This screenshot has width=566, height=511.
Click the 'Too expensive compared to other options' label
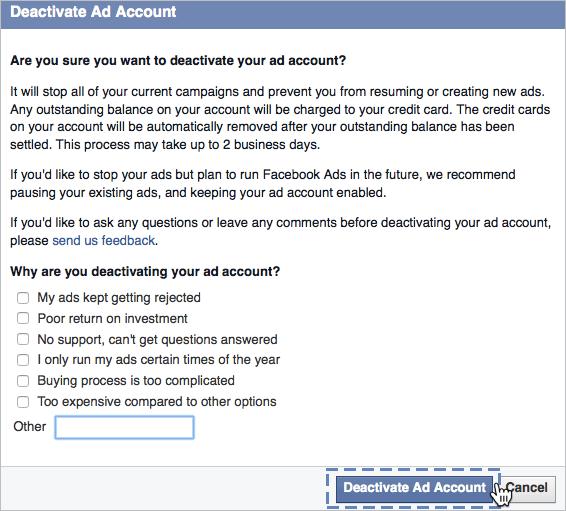point(157,402)
